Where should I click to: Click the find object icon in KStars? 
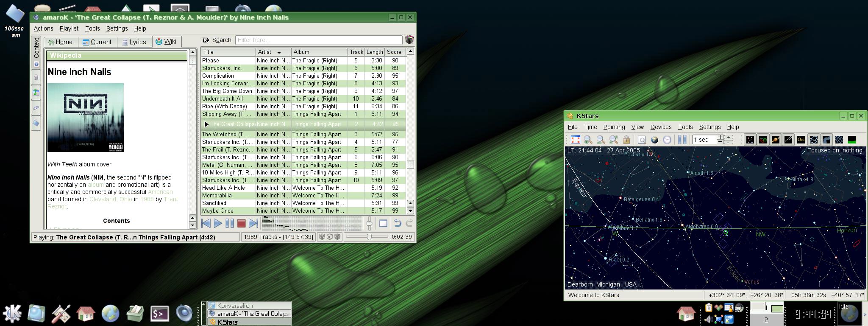[642, 140]
